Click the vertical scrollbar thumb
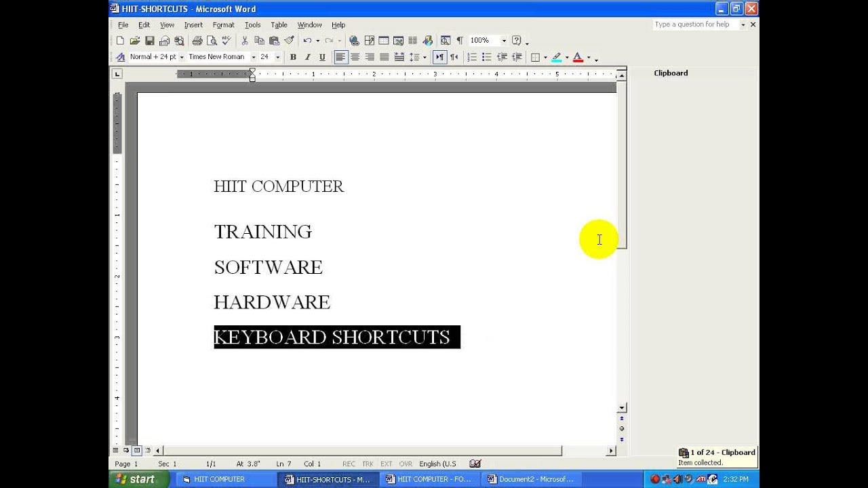This screenshot has height=488, width=868. coord(622,164)
